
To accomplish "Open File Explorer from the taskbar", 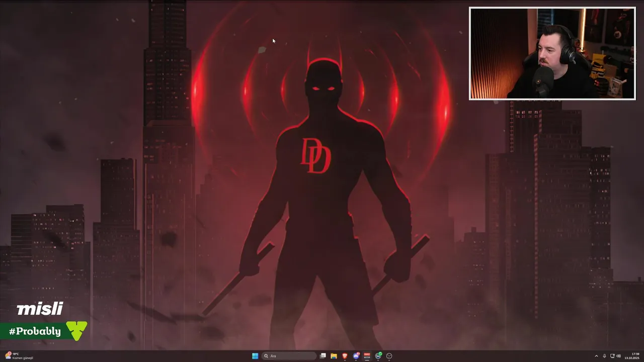I will tap(334, 356).
